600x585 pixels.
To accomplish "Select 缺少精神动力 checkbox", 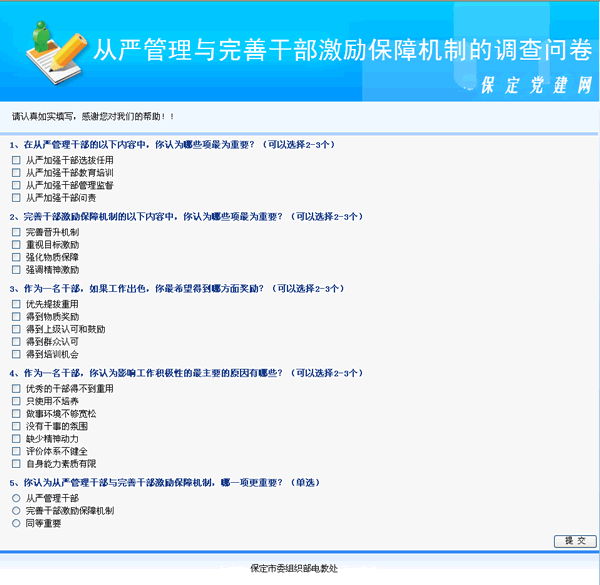I will (x=16, y=438).
